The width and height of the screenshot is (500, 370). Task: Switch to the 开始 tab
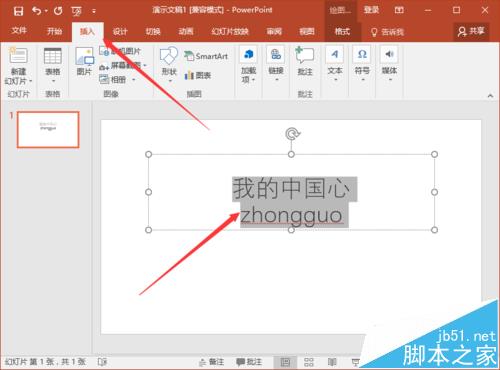[x=54, y=31]
